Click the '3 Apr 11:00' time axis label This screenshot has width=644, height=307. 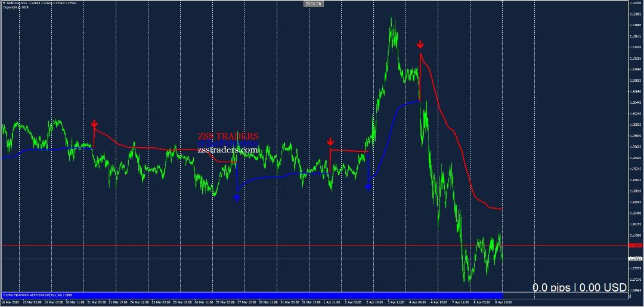[x=397, y=302]
